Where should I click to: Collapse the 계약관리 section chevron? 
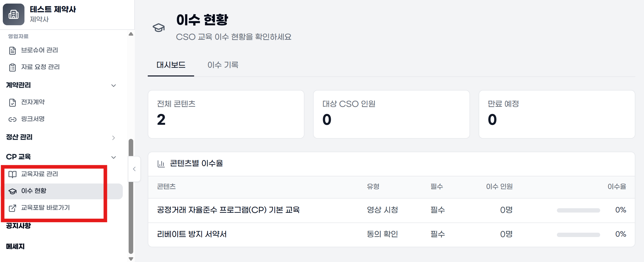tap(114, 85)
